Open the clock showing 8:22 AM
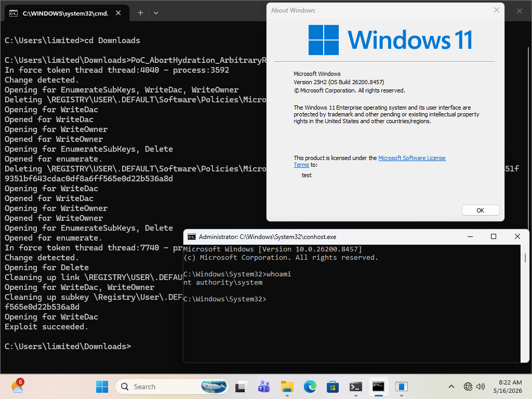This screenshot has width=532, height=399. (x=508, y=387)
